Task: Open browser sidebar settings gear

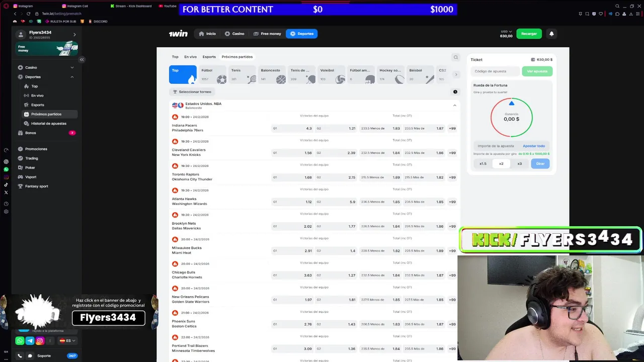Action: 6,212
